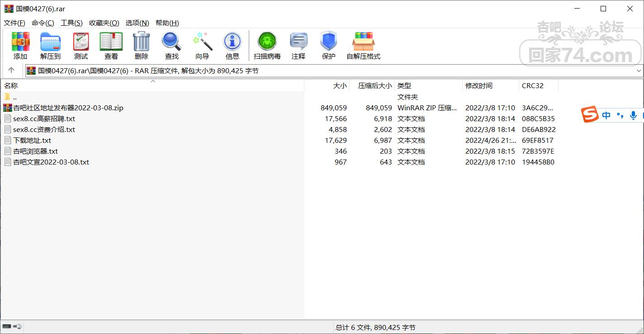Click the Add (添加) toolbar icon
Screen dimensions: 644x334
(x=20, y=46)
